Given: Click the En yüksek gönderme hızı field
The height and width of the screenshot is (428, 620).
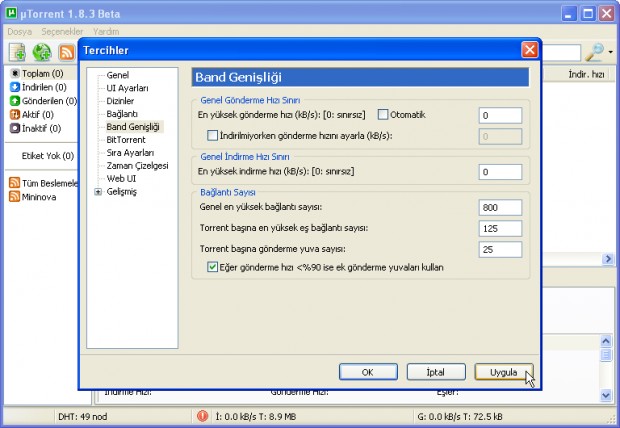Looking at the screenshot, I should (500, 116).
